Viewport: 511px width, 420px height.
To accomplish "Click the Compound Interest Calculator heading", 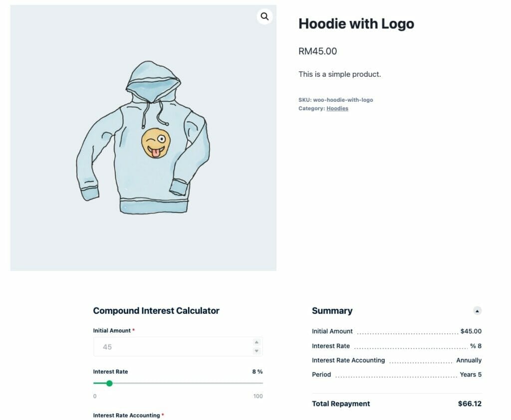I will point(156,311).
